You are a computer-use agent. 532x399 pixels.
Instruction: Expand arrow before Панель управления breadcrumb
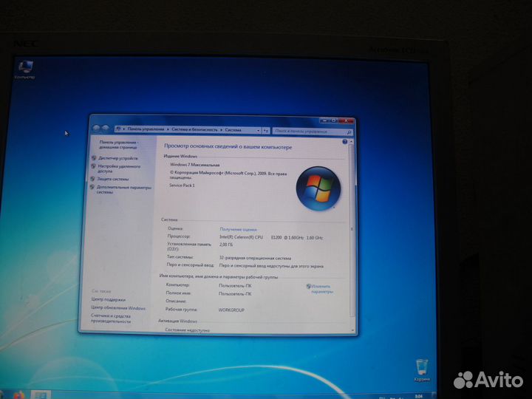click(124, 129)
